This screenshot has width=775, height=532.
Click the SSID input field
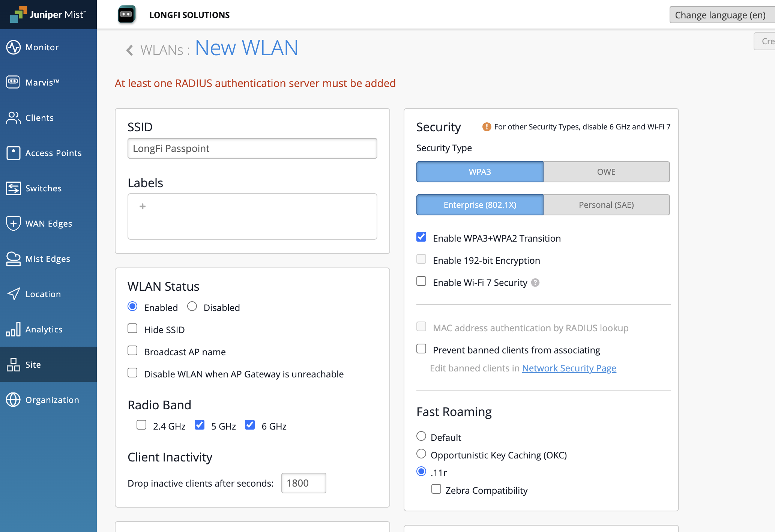(x=252, y=149)
